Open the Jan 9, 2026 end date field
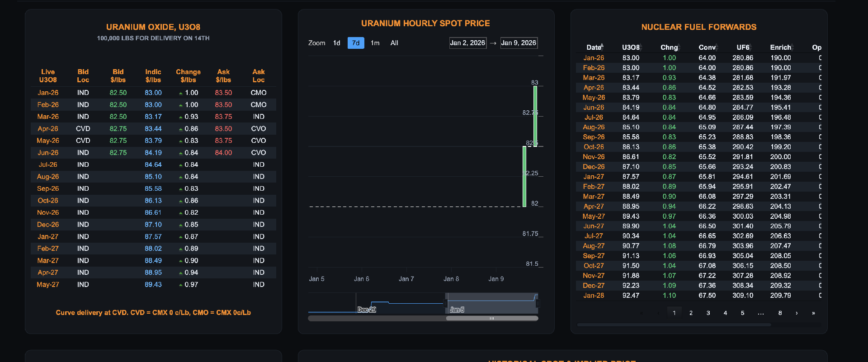The height and width of the screenshot is (362, 868). [x=519, y=43]
